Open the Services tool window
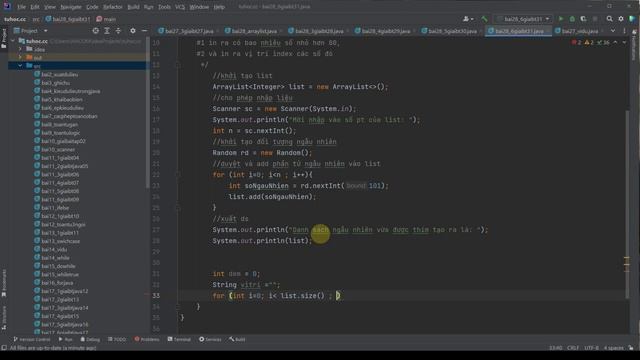This screenshot has width=640, height=360. [210, 339]
